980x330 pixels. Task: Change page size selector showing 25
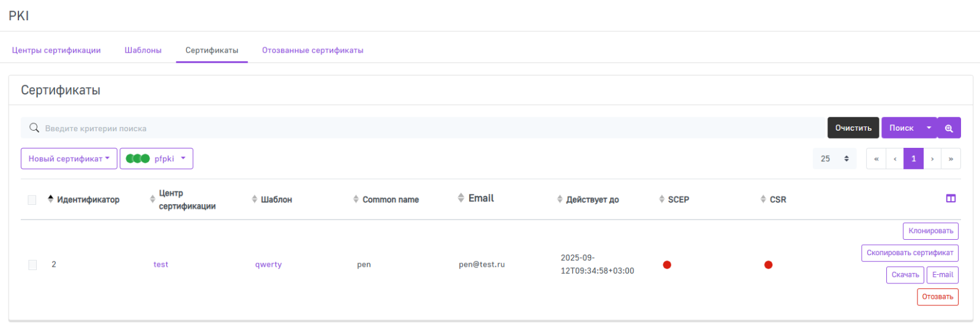click(834, 159)
